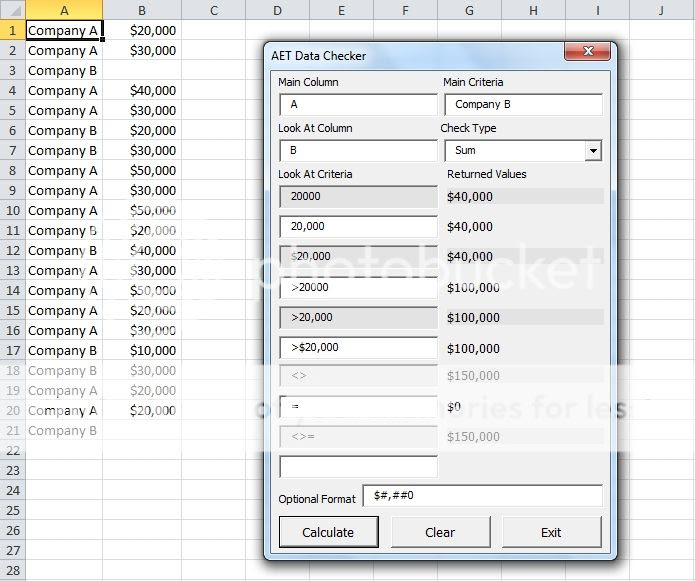Viewport: 695px width, 581px height.
Task: Click the Calculate button
Action: pos(328,532)
